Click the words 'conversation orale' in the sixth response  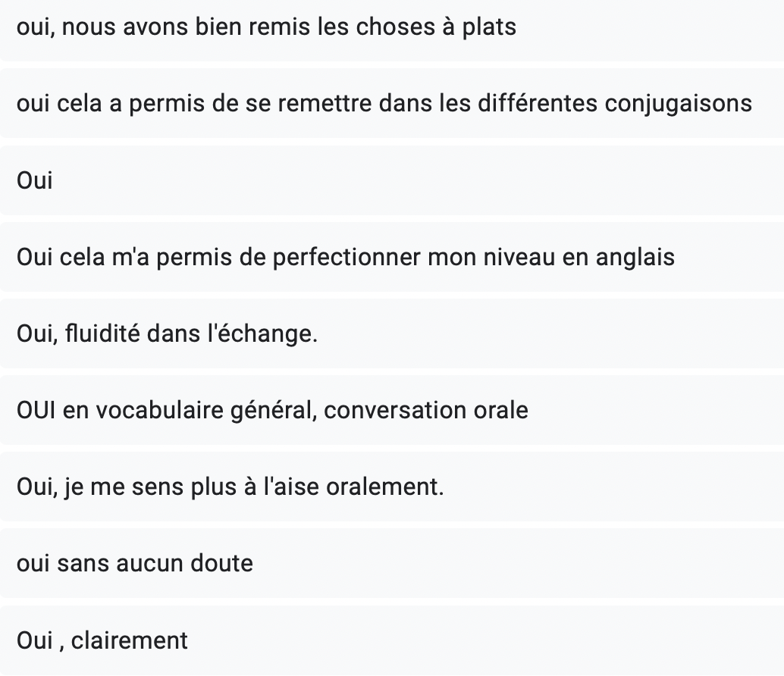click(x=426, y=410)
